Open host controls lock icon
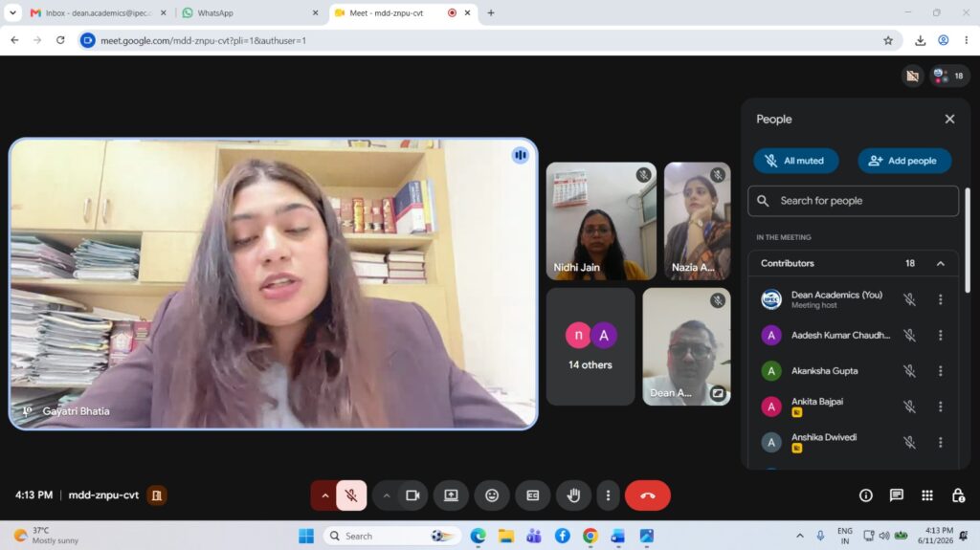The height and width of the screenshot is (550, 980). click(957, 495)
